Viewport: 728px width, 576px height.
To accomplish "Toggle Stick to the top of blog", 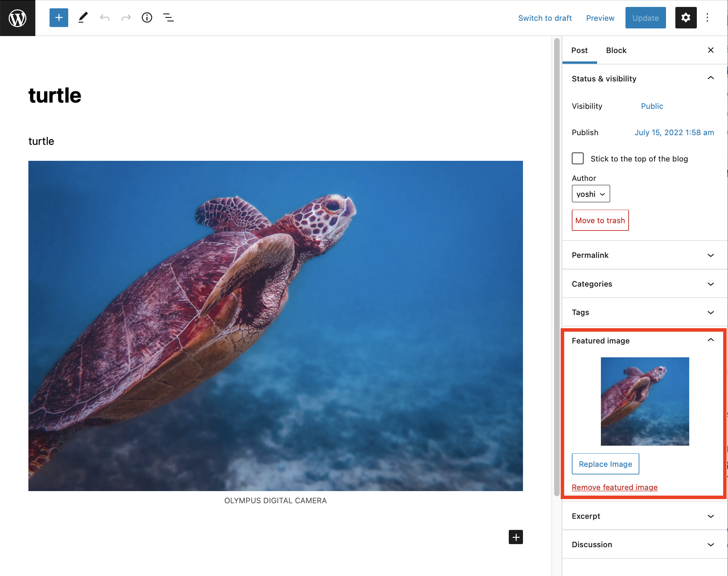I will tap(577, 158).
